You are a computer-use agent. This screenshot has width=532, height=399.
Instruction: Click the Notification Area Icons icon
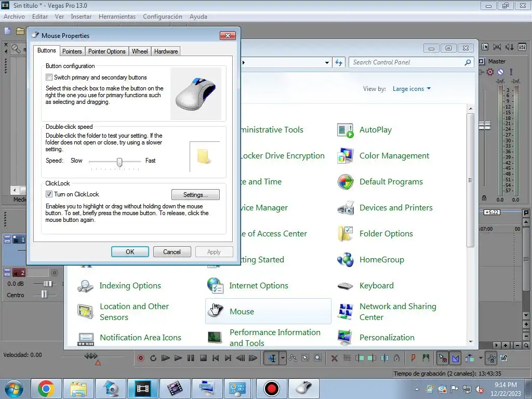(x=86, y=339)
